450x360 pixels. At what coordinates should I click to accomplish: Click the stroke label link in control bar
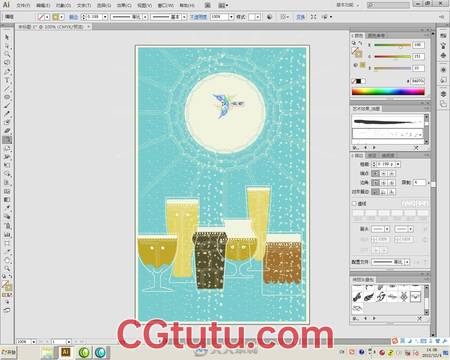(73, 17)
